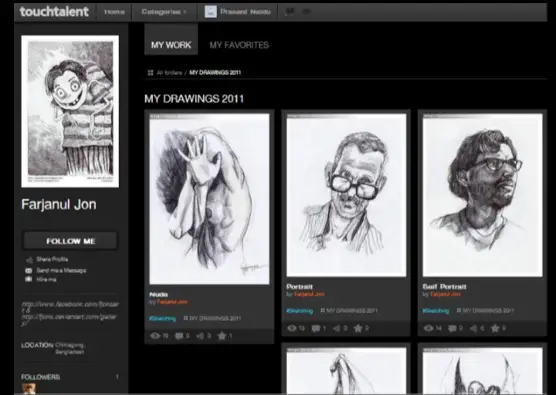Expand the Categories dropdown

pos(164,12)
